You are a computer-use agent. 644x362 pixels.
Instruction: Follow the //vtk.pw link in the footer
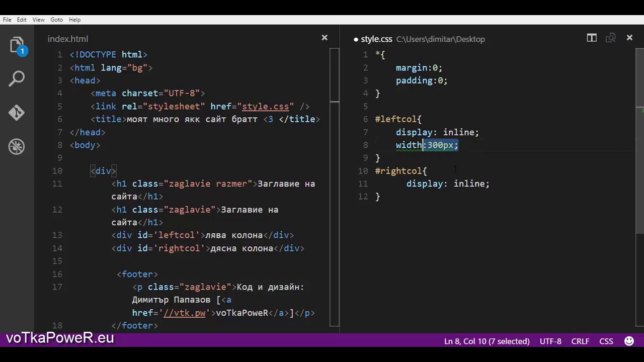[185, 313]
